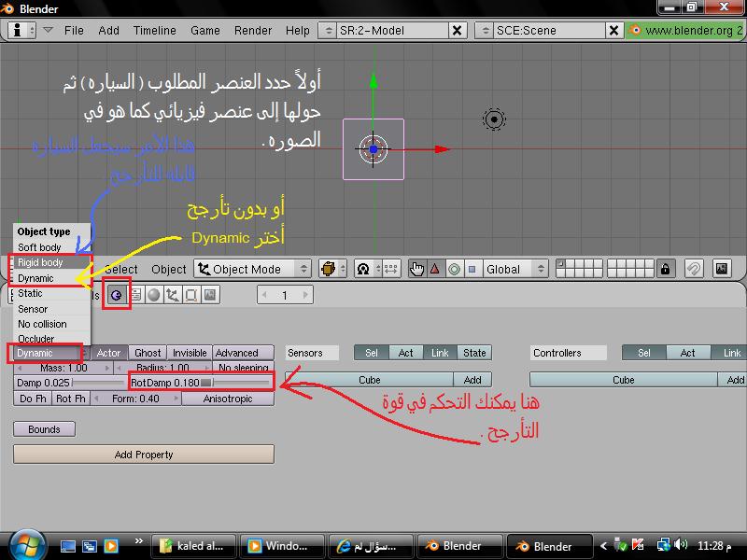The image size is (747, 560).
Task: Increase the frame number with the right arrow
Action: click(x=306, y=295)
